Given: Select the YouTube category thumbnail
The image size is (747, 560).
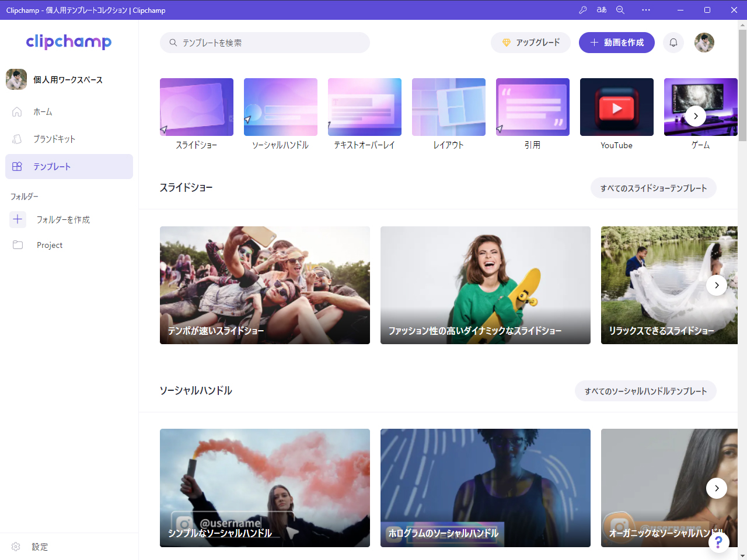Looking at the screenshot, I should pyautogui.click(x=617, y=107).
